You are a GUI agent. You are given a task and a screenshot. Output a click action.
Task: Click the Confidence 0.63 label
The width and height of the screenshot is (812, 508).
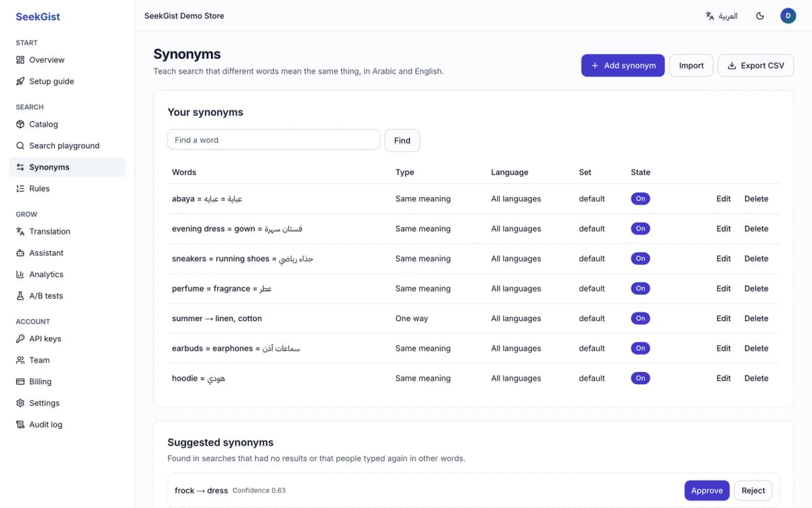(259, 490)
